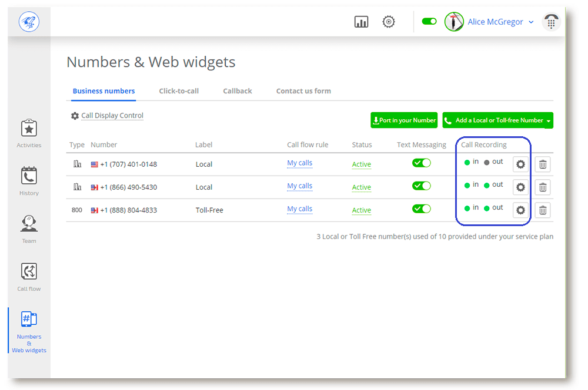
Task: Open the settings gear in the top bar
Action: tap(389, 22)
